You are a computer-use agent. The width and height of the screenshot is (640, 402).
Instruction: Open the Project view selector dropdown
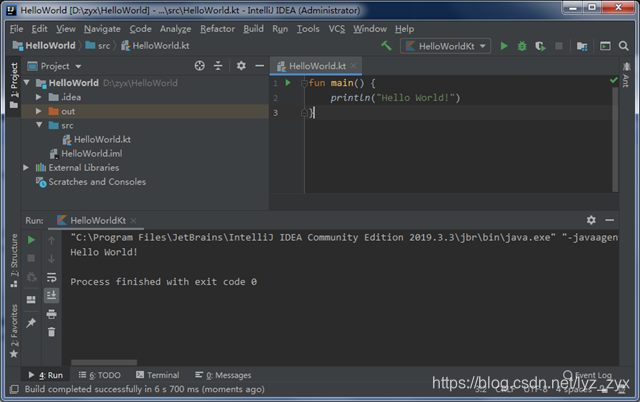pyautogui.click(x=54, y=66)
